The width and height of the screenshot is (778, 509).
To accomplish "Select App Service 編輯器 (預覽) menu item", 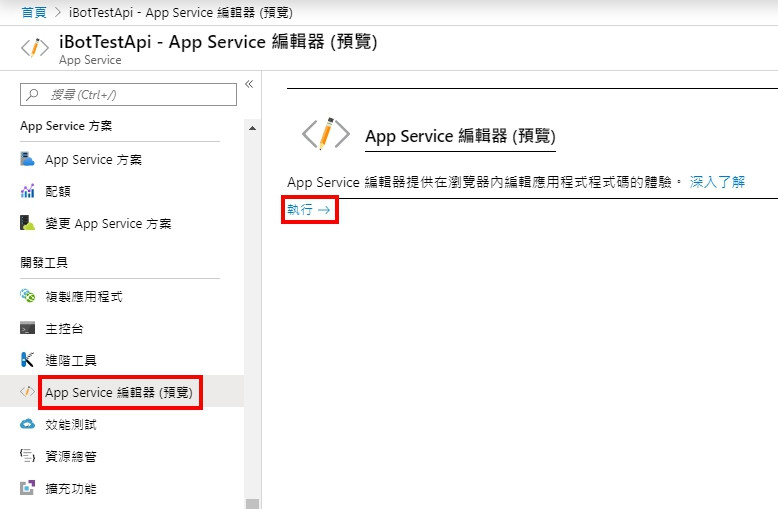I will coord(120,392).
